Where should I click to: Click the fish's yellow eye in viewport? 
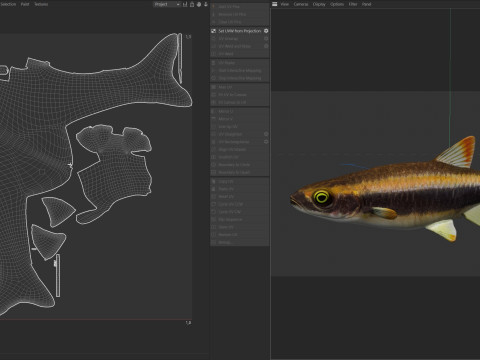pos(322,197)
